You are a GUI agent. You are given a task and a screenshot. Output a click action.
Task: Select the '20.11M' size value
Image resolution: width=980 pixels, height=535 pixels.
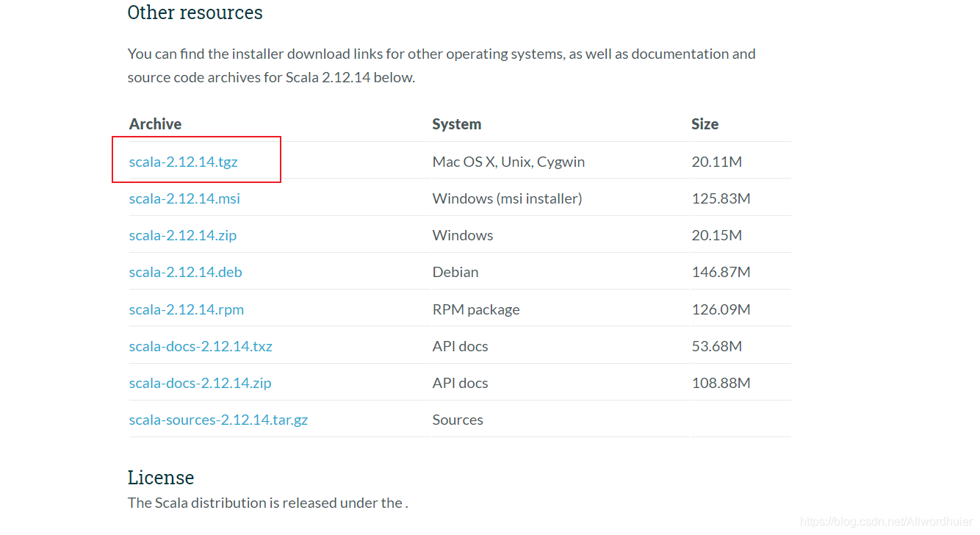click(x=717, y=162)
